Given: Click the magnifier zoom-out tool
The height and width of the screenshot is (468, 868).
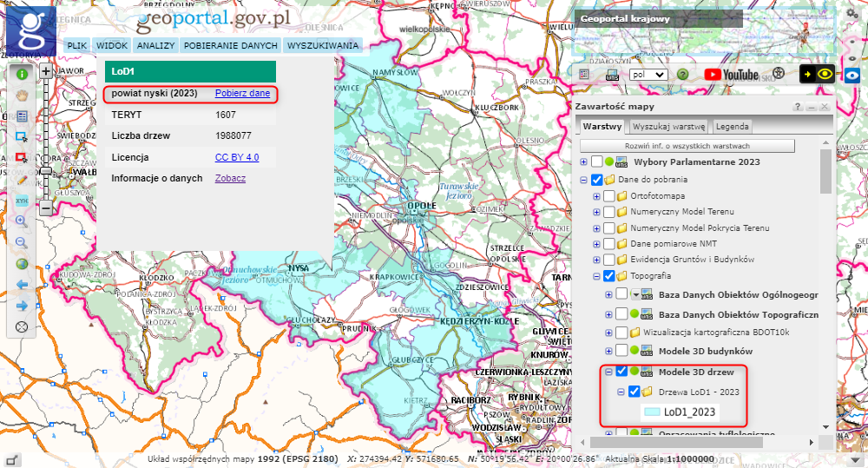Looking at the screenshot, I should click(x=22, y=242).
